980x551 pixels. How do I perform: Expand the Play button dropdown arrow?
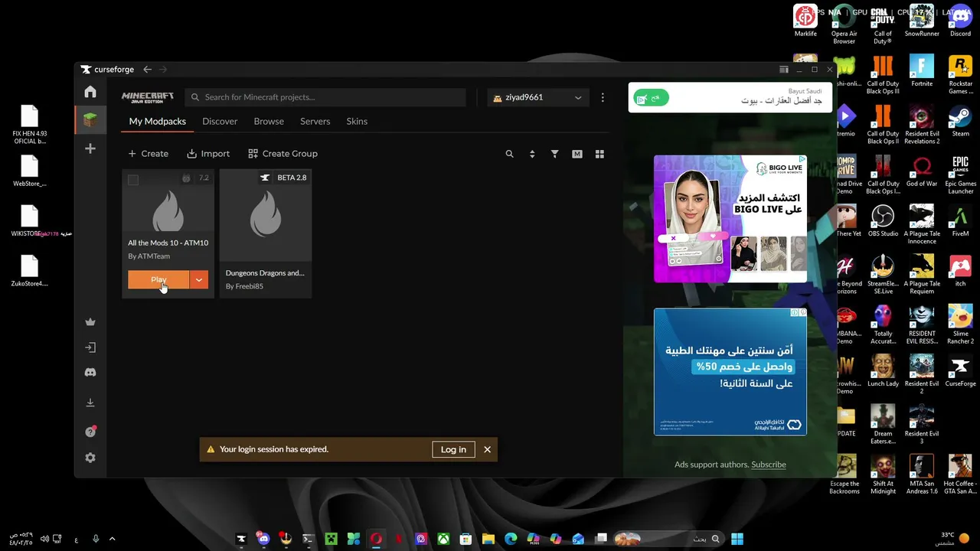coord(198,280)
